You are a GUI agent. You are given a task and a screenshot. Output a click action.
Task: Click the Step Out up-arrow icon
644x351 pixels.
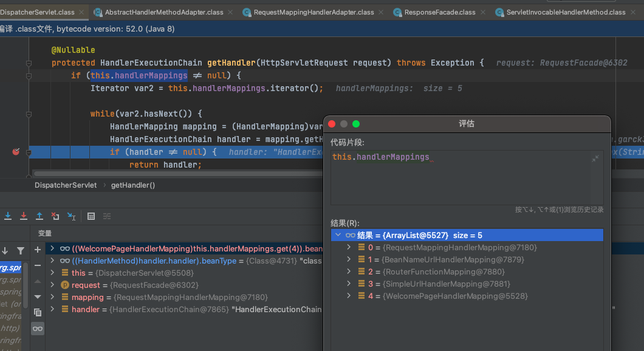tap(39, 216)
